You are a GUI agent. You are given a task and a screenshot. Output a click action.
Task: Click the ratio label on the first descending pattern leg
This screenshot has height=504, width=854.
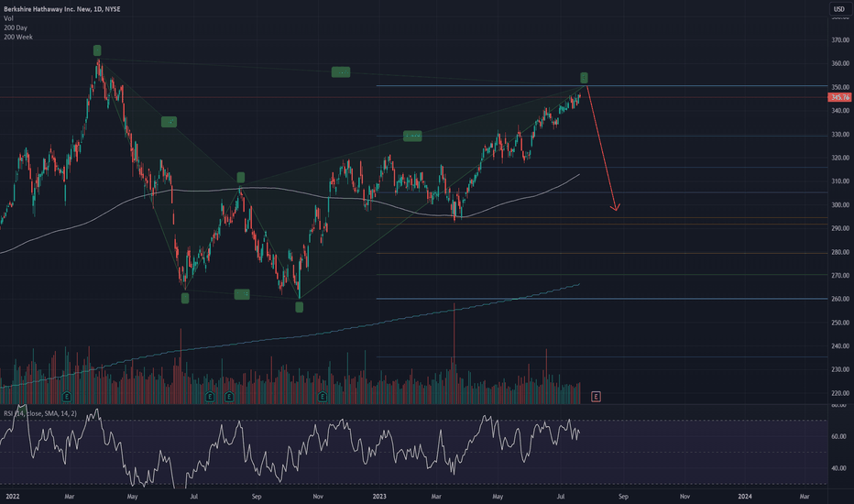point(169,122)
